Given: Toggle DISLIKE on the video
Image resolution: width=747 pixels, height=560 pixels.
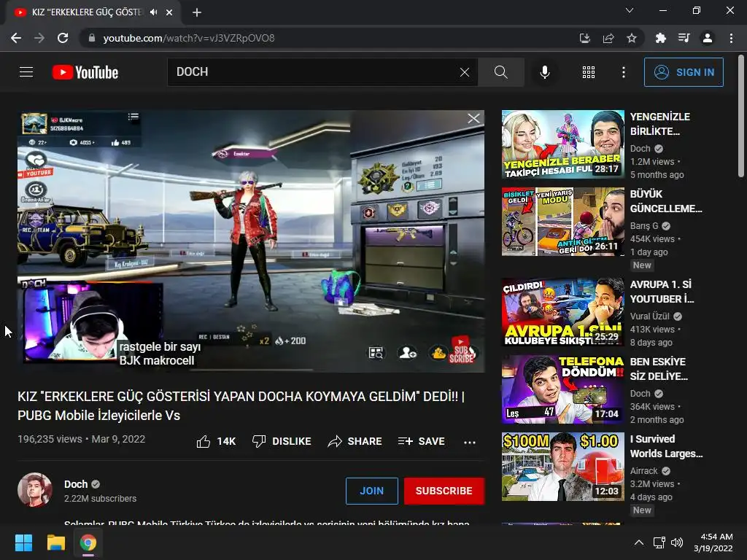Looking at the screenshot, I should (x=282, y=441).
